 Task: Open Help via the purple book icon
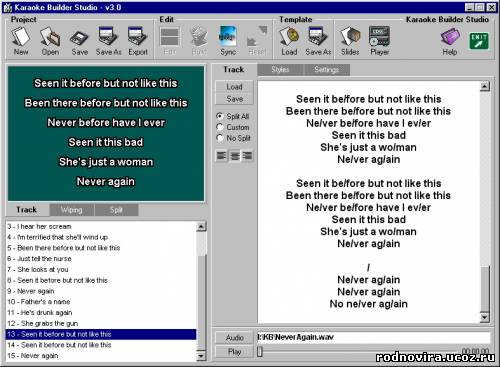pyautogui.click(x=450, y=41)
